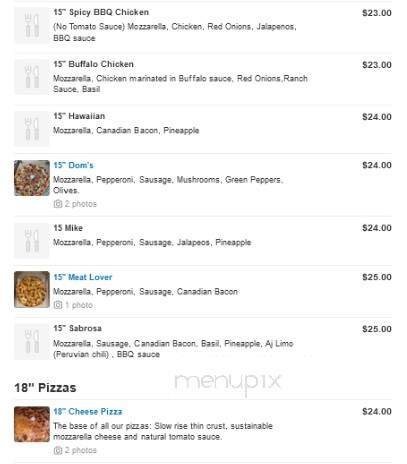The height and width of the screenshot is (464, 407).
Task: Open the 18" Cheese Pizza photo thumbnail
Action: coord(32,424)
